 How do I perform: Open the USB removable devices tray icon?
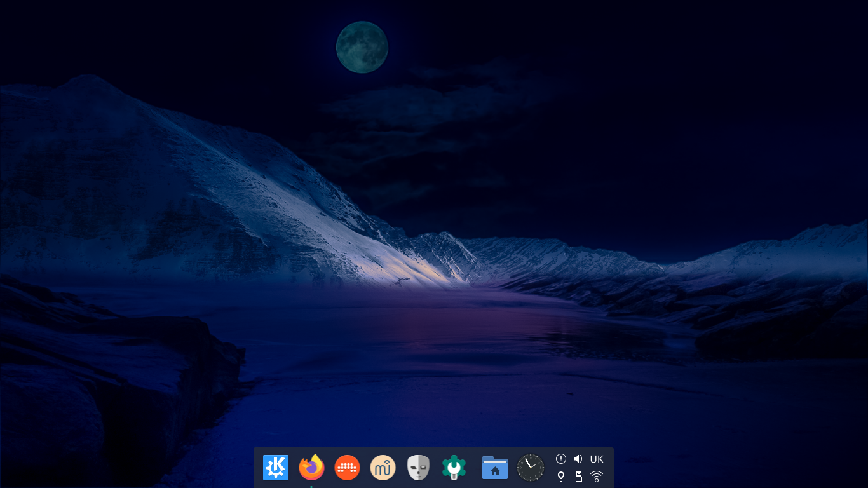tap(578, 477)
